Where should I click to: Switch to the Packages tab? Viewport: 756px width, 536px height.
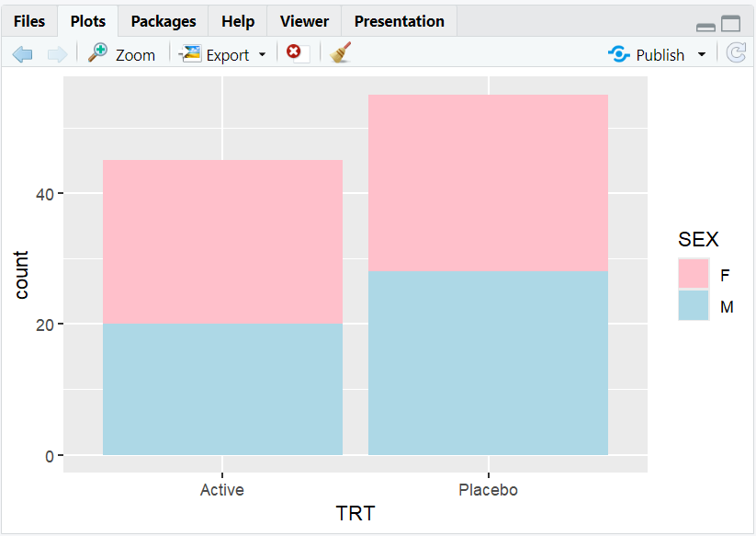[x=163, y=20]
